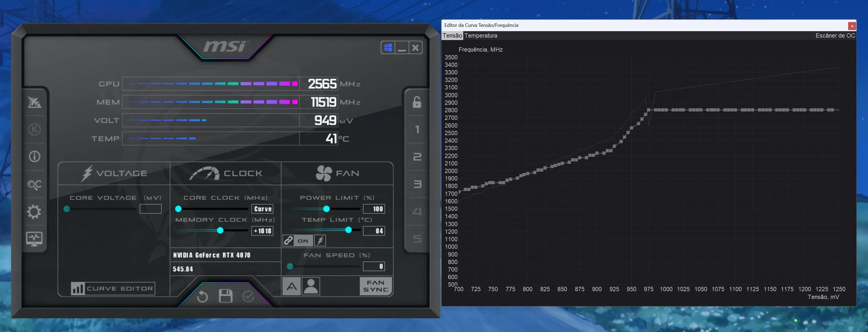
Task: Switch to the Temperatura tab
Action: 480,35
